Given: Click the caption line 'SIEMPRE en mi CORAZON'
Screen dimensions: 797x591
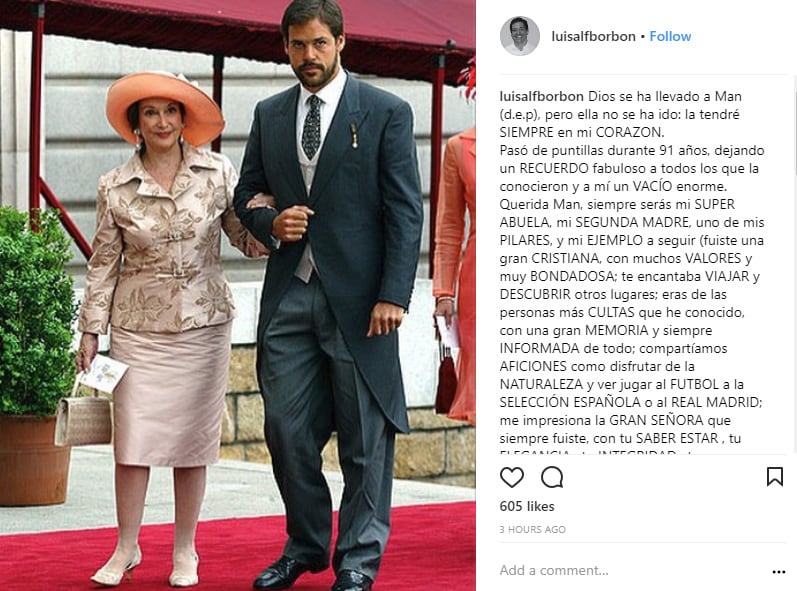Looking at the screenshot, I should tap(581, 132).
